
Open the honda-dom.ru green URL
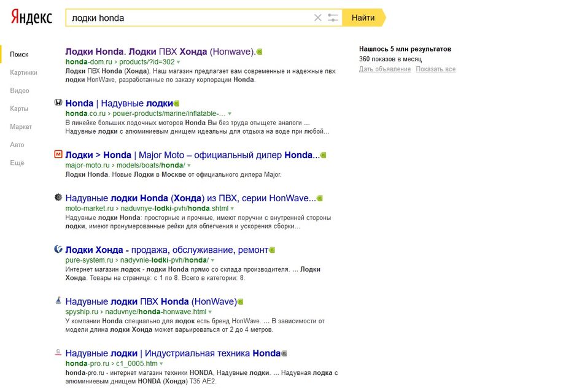(88, 62)
